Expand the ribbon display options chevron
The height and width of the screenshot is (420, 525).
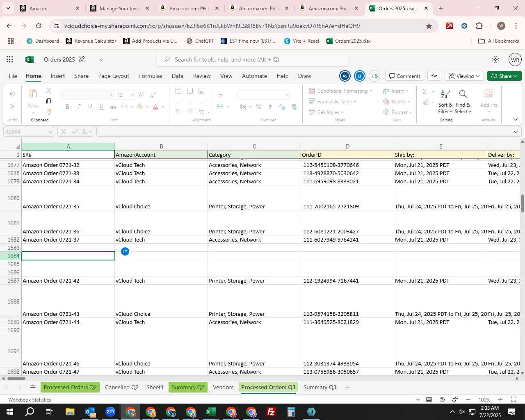[516, 120]
